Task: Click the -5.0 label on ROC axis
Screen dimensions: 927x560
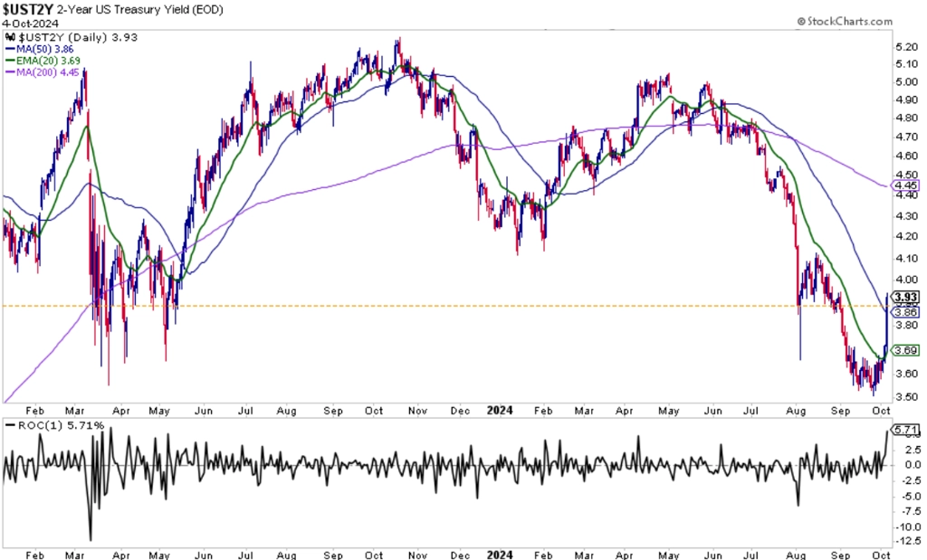Action: [x=911, y=496]
